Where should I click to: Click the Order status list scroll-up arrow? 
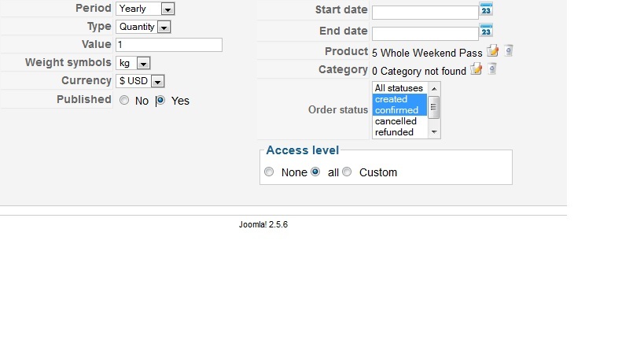point(434,89)
